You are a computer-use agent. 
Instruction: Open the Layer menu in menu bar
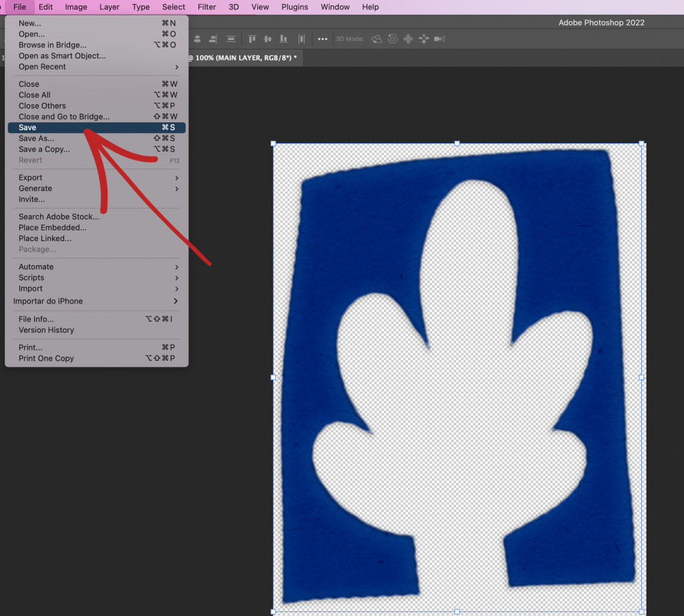pos(110,7)
